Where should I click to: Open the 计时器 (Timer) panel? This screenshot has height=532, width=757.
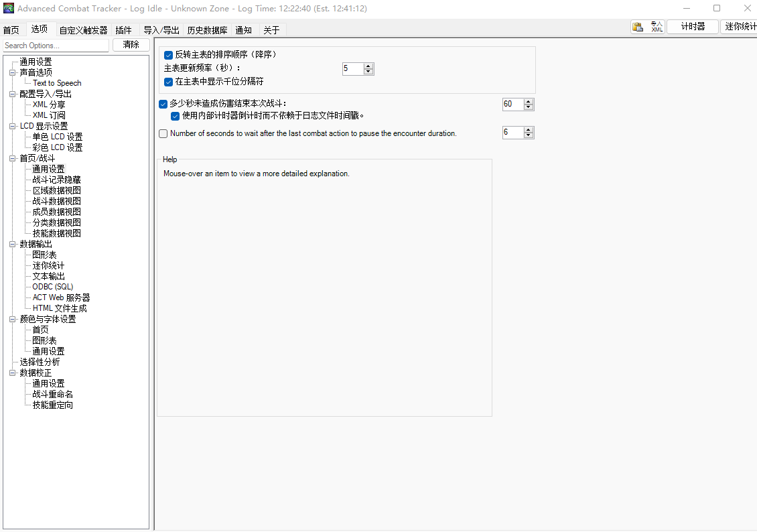[692, 27]
